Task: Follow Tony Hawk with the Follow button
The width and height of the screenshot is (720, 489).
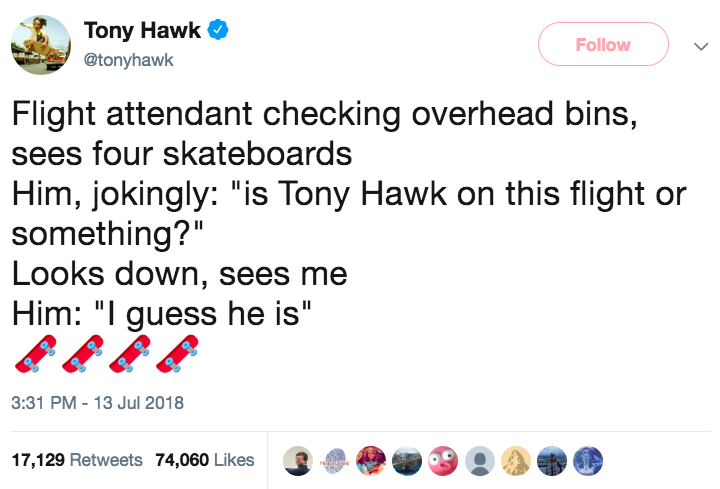Action: (603, 44)
